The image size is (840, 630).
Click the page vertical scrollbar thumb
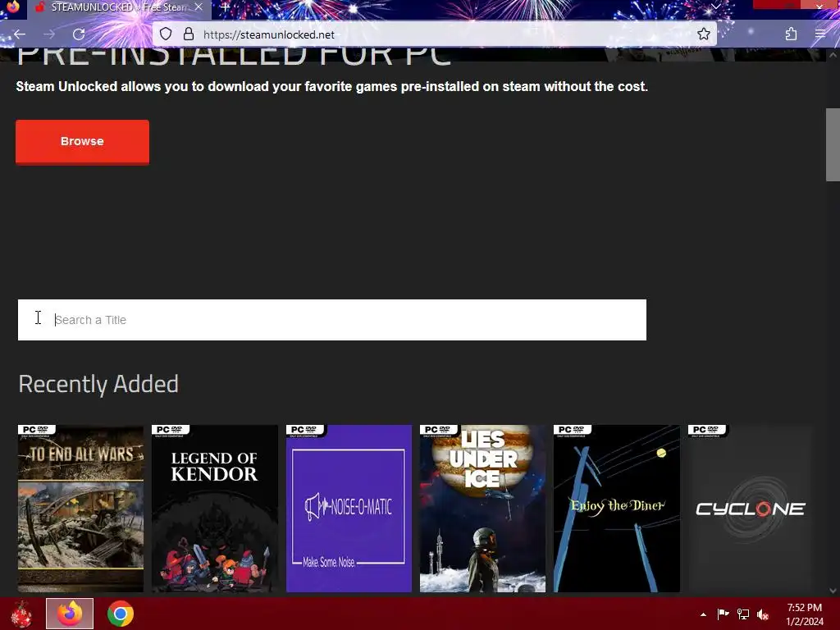pyautogui.click(x=833, y=144)
